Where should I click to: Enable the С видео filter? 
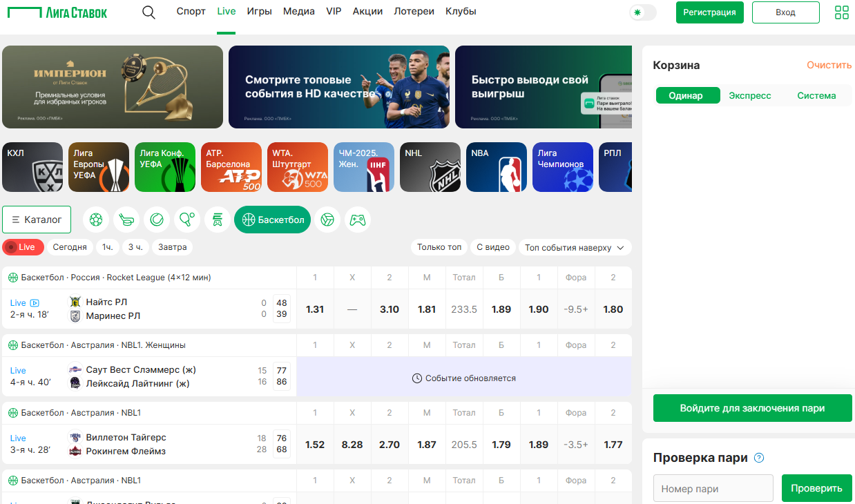[x=493, y=247]
